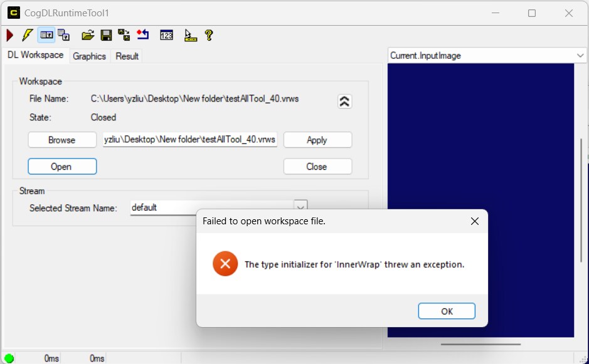Dismiss the error dialog with OK
This screenshot has width=589, height=364.
[446, 311]
